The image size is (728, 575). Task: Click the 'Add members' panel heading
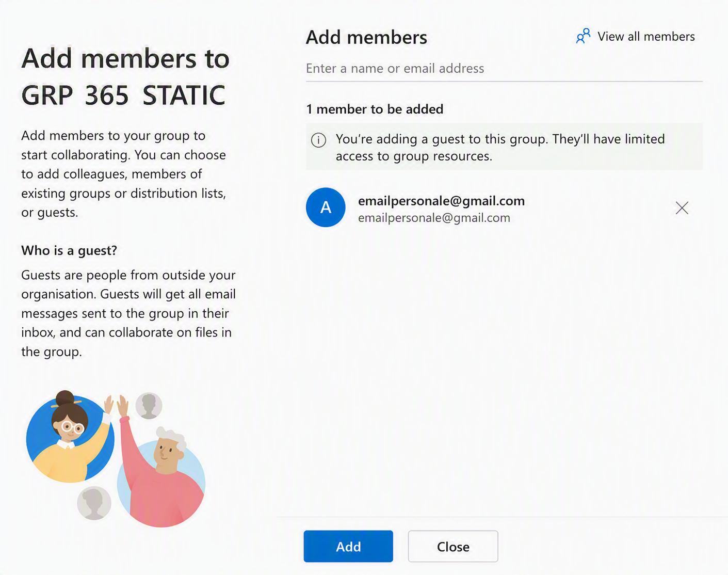(366, 37)
